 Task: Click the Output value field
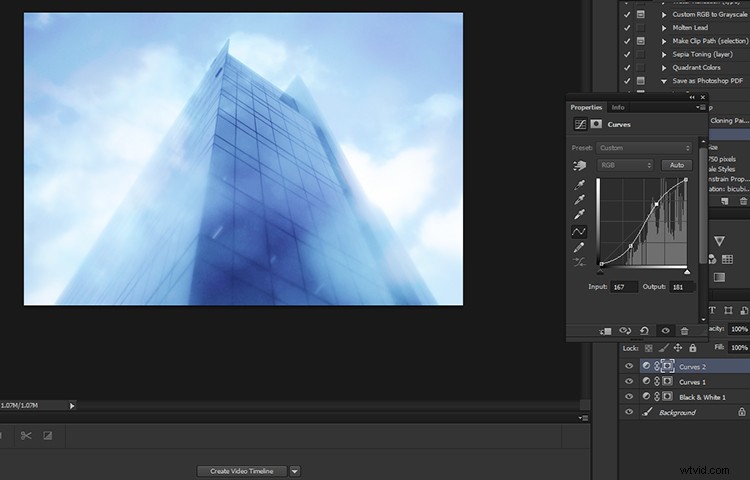click(682, 287)
